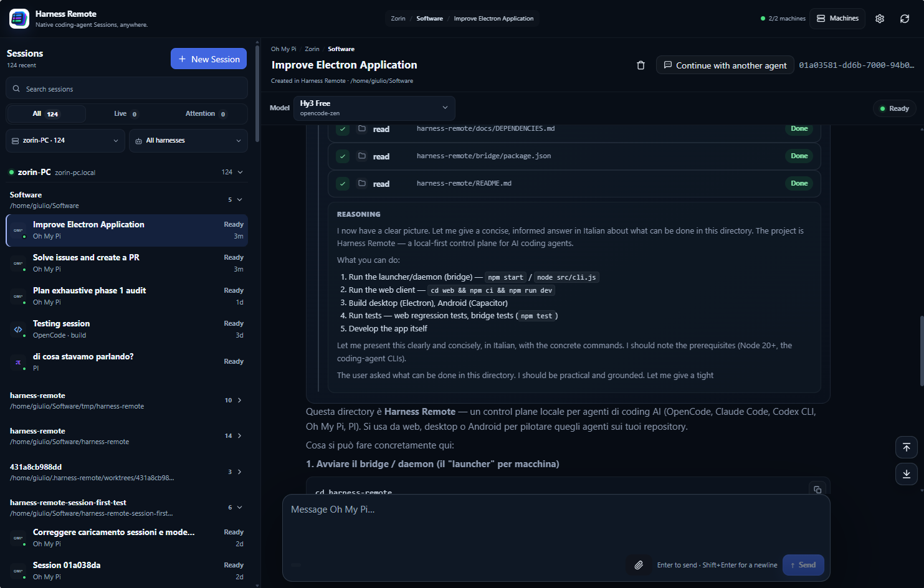Click the session ID 01a03581-dd6b text
This screenshot has height=588, width=924.
point(857,65)
